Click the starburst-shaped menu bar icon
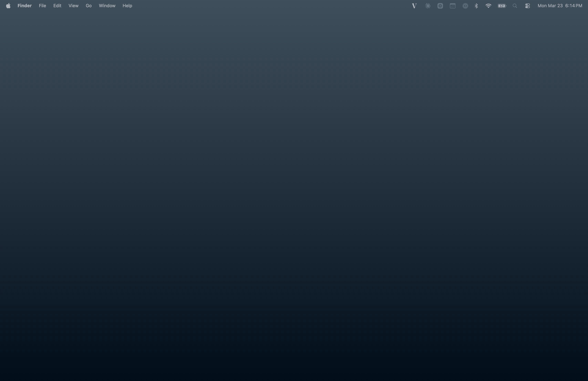 point(428,6)
